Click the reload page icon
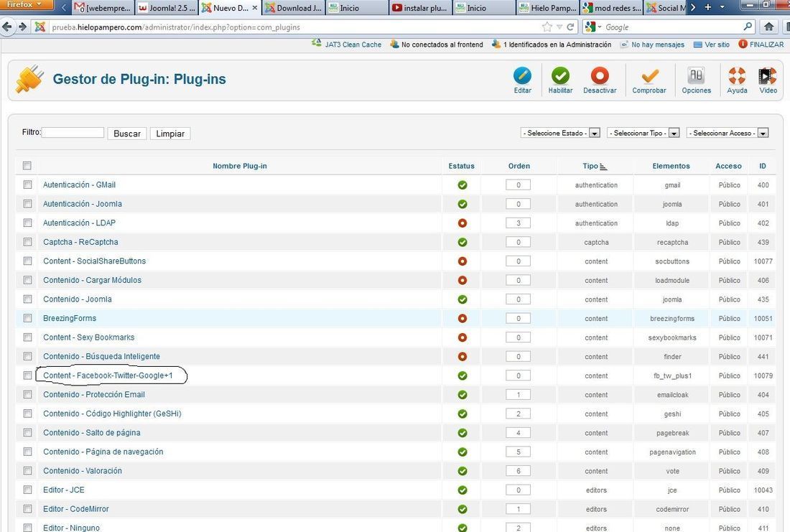Viewport: 790px width, 532px height. [x=570, y=27]
